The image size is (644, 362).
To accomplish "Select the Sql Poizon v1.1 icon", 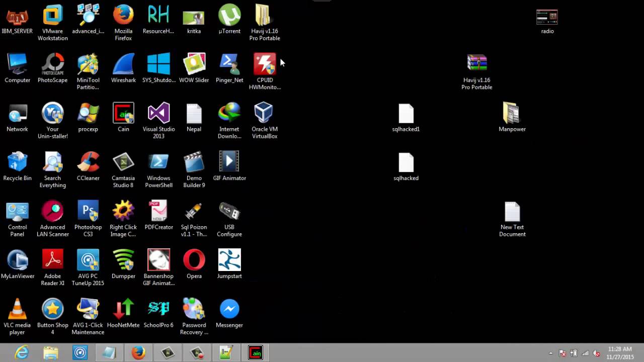I will pos(194,219).
